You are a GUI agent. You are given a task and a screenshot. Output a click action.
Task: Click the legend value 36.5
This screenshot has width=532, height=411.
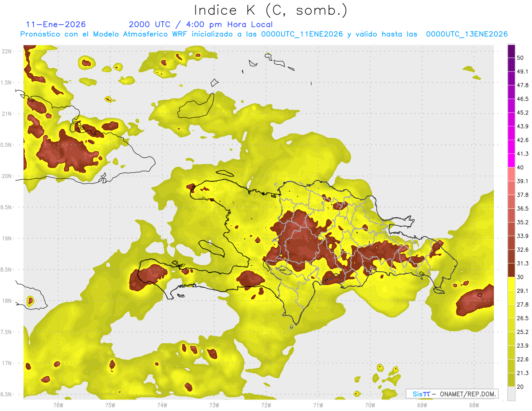click(523, 208)
